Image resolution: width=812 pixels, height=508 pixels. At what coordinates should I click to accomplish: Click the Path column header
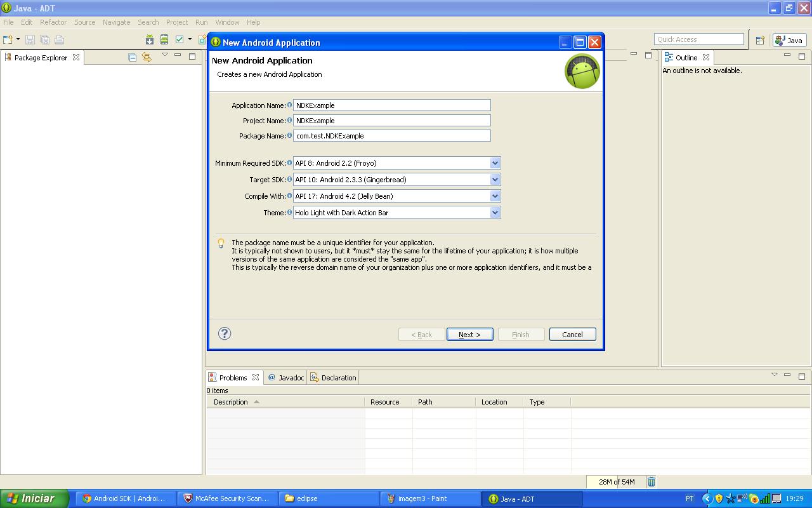coord(444,402)
